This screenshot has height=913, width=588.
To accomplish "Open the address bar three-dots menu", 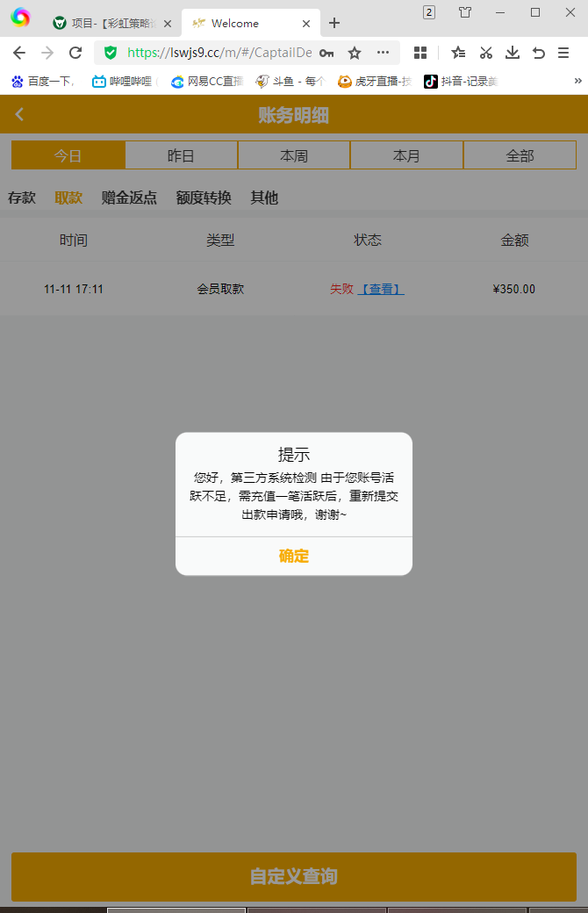I will pos(383,53).
